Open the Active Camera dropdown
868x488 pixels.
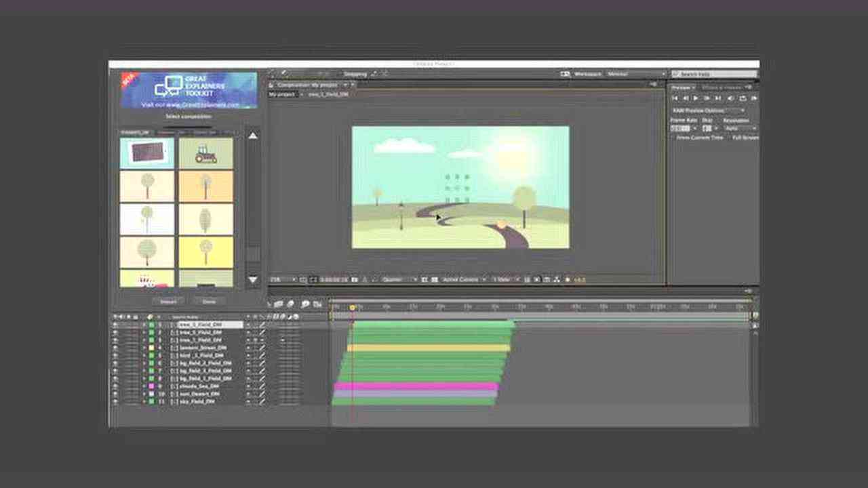pyautogui.click(x=464, y=279)
